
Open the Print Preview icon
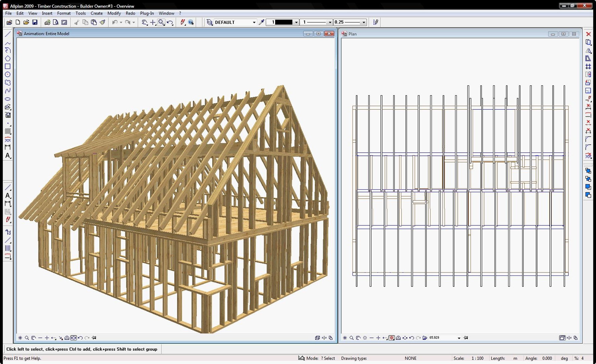click(55, 22)
